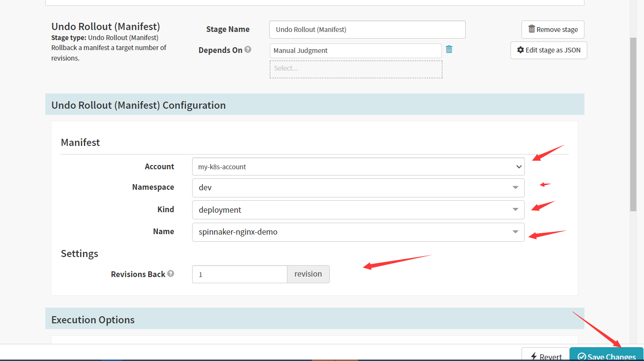
Task: Delete the Manual Judgment dependency via trash icon
Action: point(449,49)
